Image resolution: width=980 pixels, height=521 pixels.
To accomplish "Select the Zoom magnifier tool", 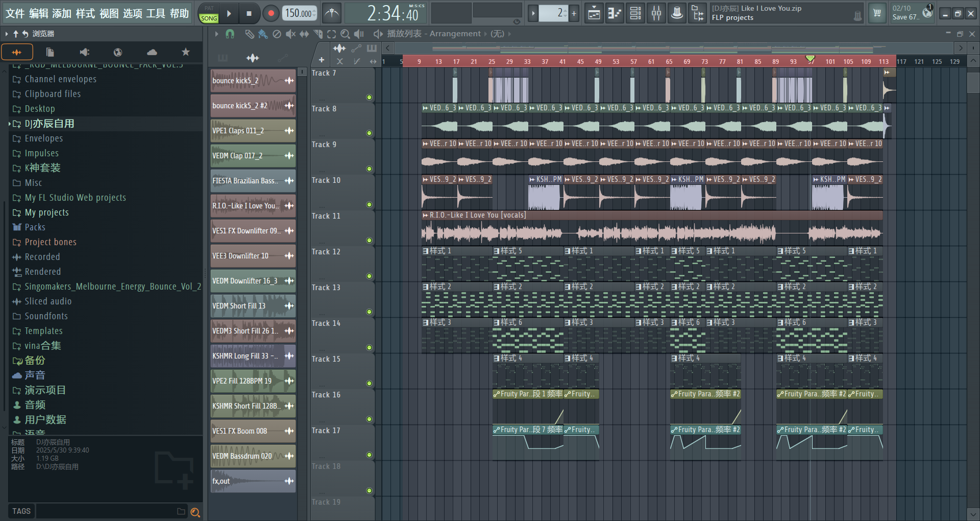I will click(346, 34).
